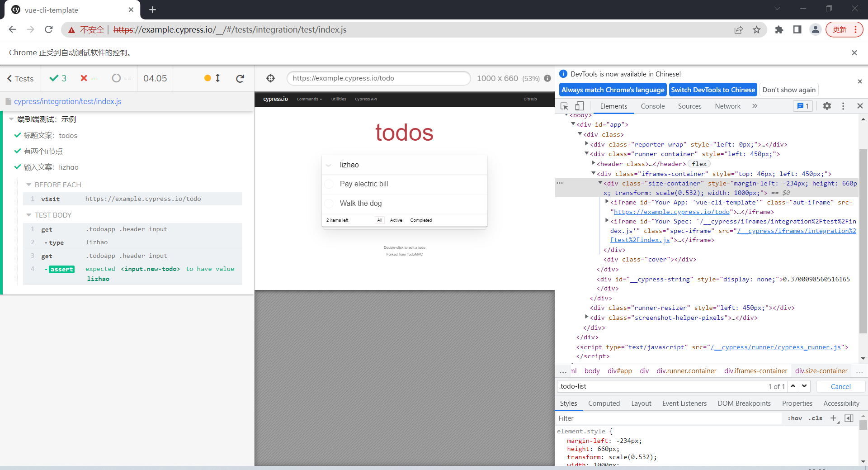Viewport: 868px width, 470px height.
Task: Click the new todo input containing lizhao
Action: click(405, 165)
